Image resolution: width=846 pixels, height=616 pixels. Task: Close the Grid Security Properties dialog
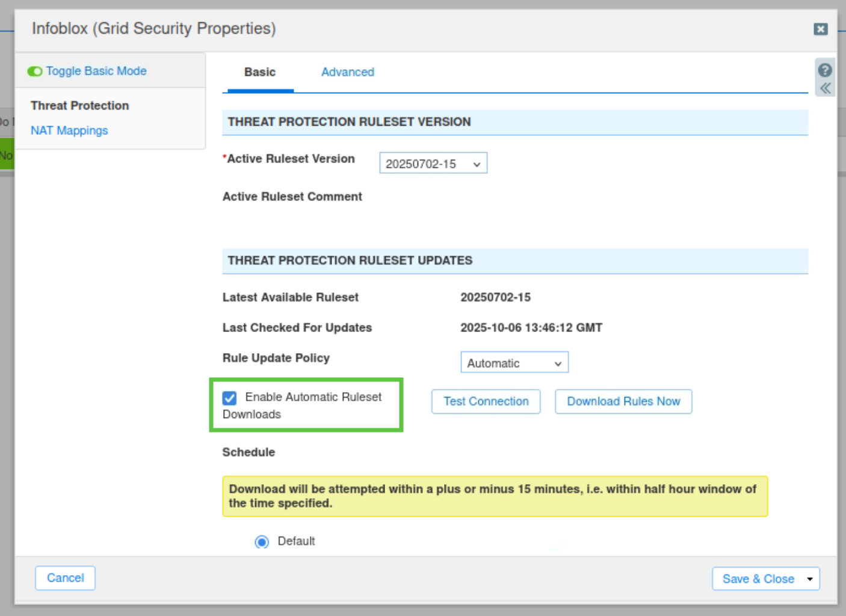click(820, 29)
